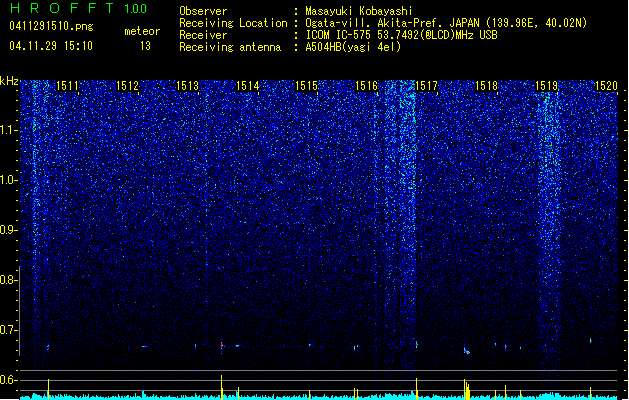
Task: Click the 1512 time marker
Action: coord(127,86)
